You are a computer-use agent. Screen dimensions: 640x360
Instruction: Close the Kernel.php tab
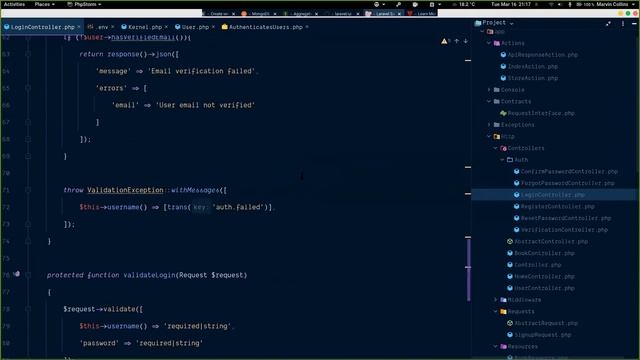166,27
